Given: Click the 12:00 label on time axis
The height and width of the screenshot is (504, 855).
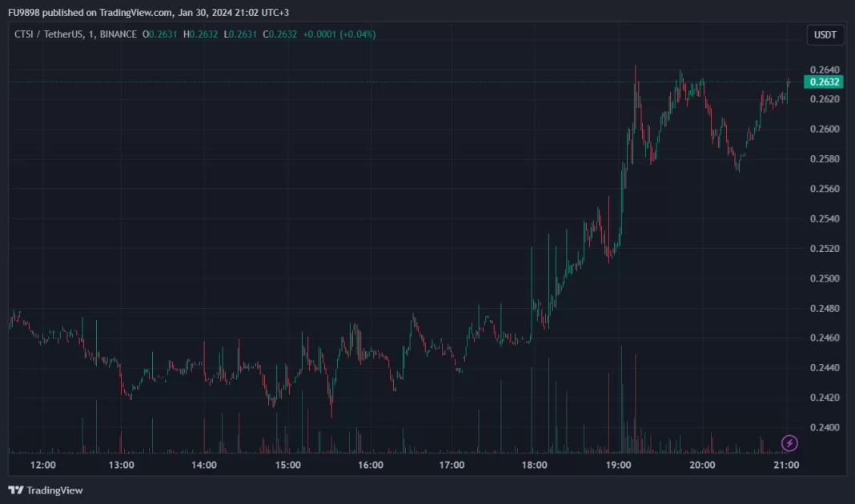Looking at the screenshot, I should pyautogui.click(x=42, y=465).
